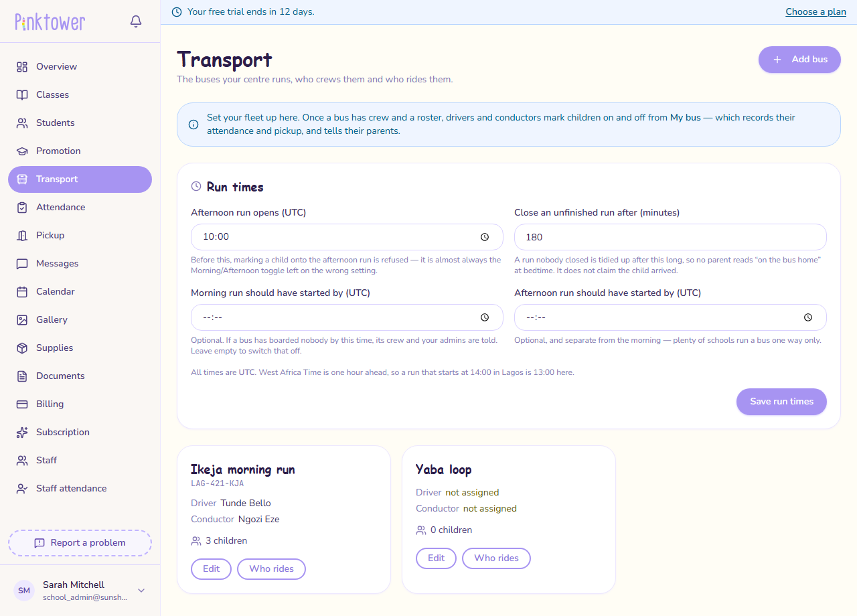This screenshot has width=857, height=616.
Task: Click the Gallery image icon
Action: tap(22, 320)
